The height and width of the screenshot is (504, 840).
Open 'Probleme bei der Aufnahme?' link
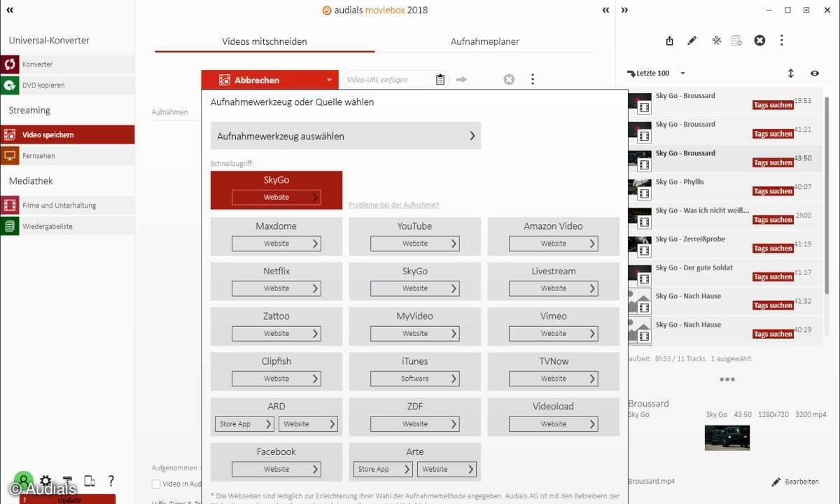(394, 205)
